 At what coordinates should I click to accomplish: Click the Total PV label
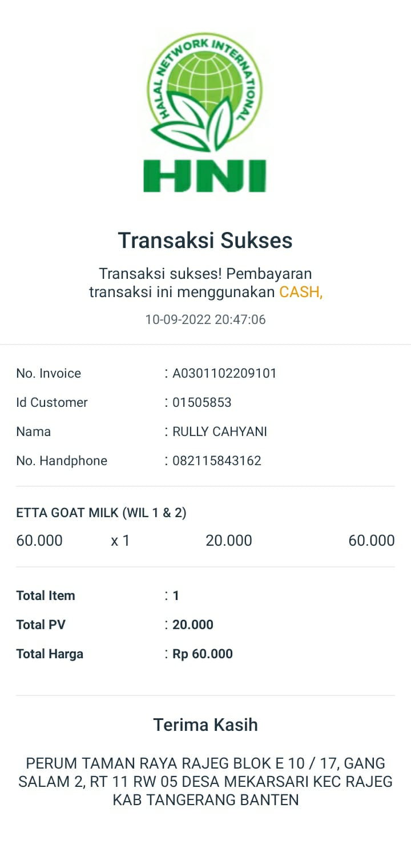pos(41,625)
